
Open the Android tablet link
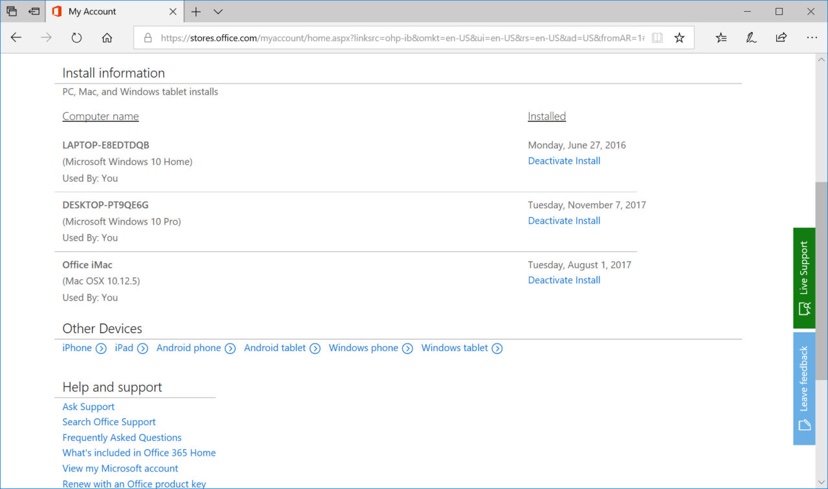tap(275, 348)
